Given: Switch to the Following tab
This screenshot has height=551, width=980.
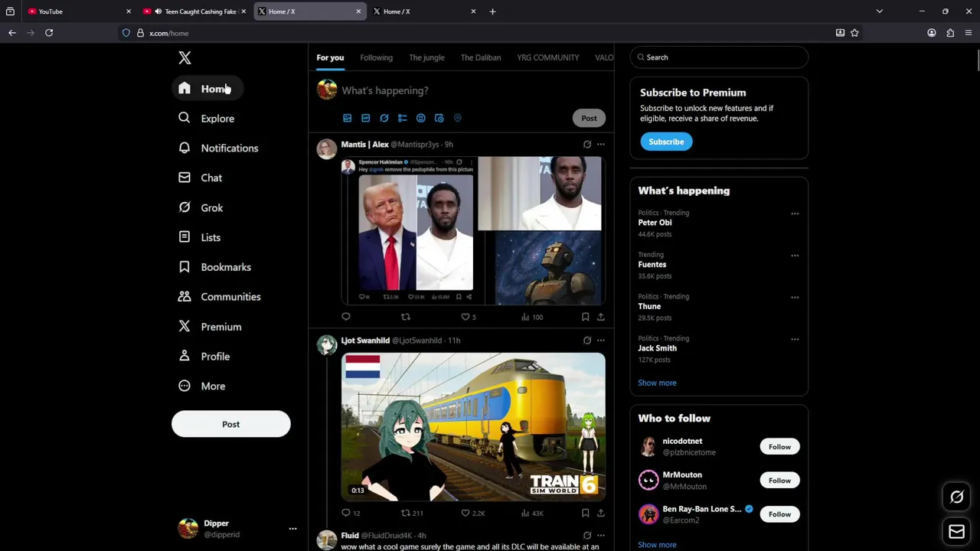Looking at the screenshot, I should [x=376, y=57].
